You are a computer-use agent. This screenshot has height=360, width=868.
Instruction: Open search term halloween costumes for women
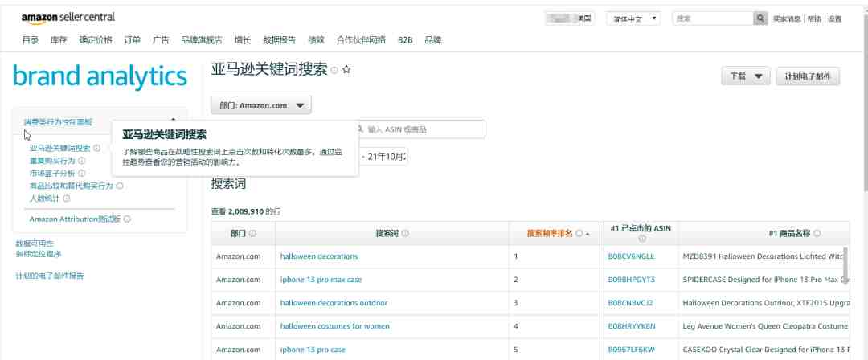(335, 326)
